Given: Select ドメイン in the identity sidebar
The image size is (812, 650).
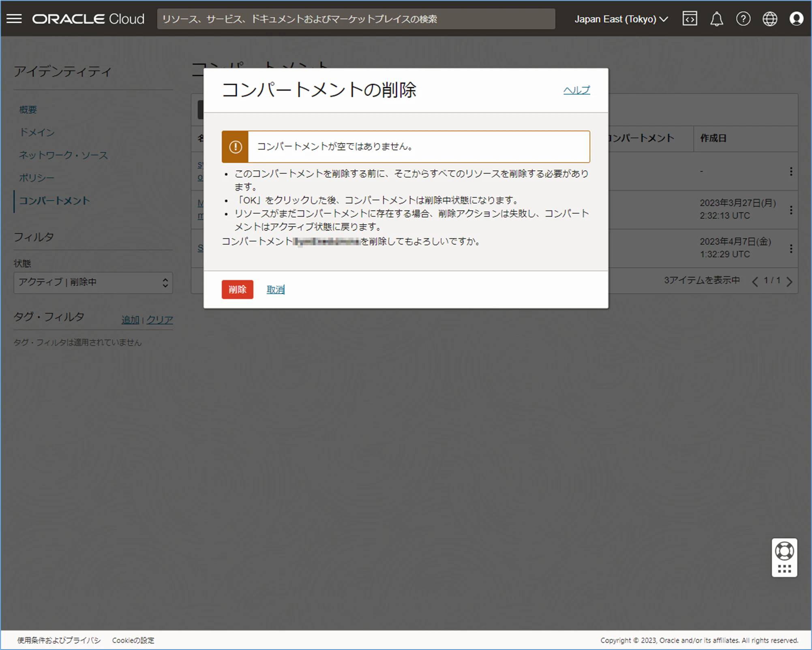Looking at the screenshot, I should tap(37, 133).
